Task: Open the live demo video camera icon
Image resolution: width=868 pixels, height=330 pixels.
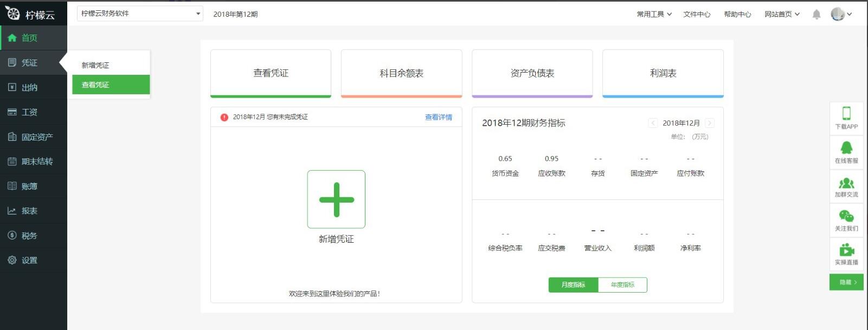Action: [x=846, y=250]
